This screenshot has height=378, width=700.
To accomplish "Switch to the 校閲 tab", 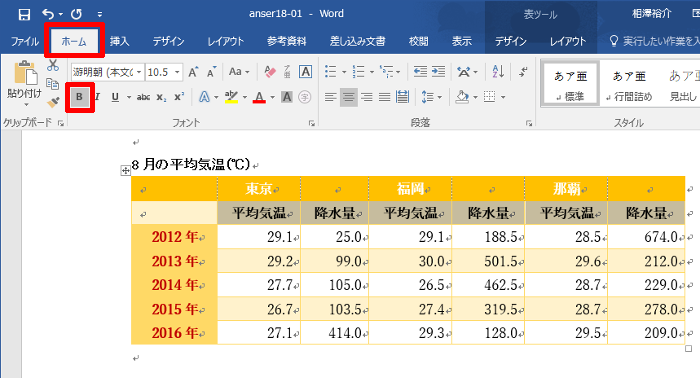I will [x=418, y=42].
